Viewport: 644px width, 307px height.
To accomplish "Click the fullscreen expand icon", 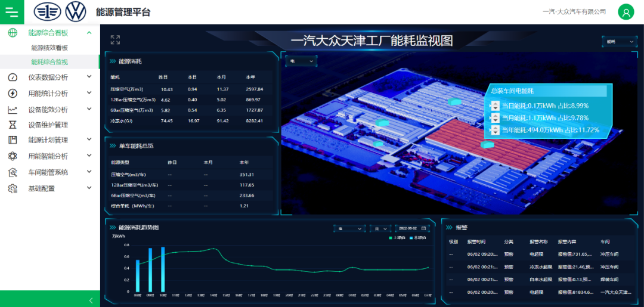I will tap(115, 40).
